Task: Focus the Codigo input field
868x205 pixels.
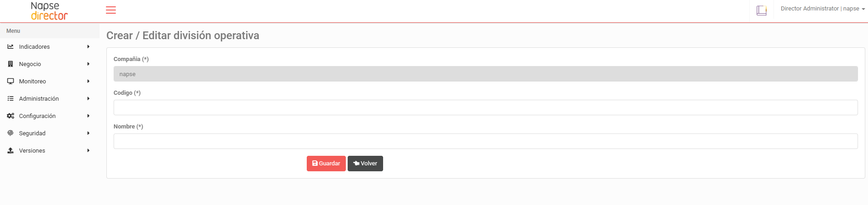Action: point(485,108)
